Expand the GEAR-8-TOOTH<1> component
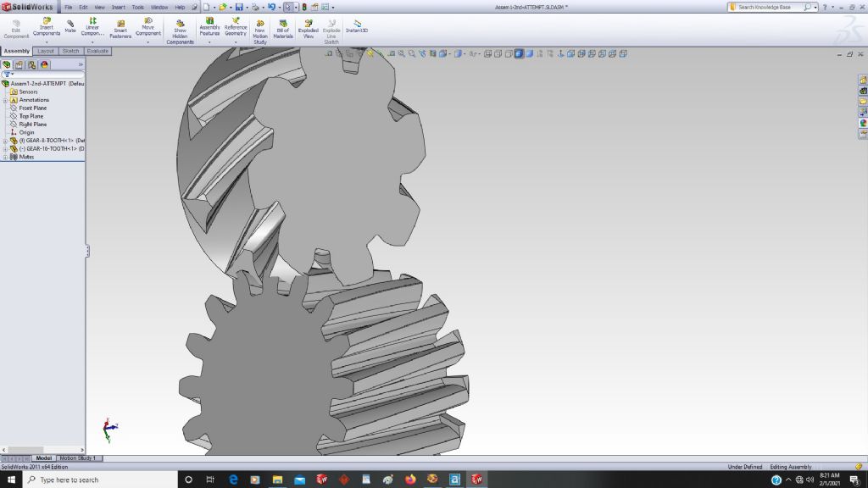868x488 pixels. point(6,141)
